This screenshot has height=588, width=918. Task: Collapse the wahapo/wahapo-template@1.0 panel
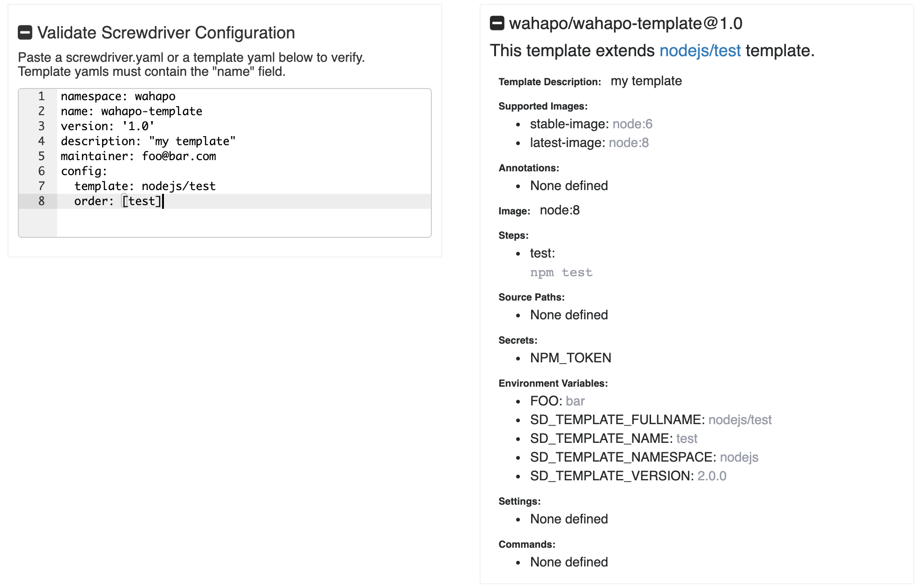(x=497, y=23)
